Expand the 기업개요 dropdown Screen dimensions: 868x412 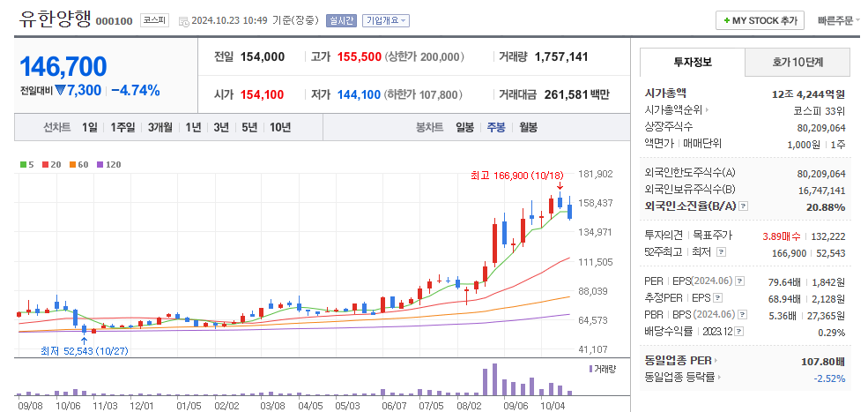386,20
